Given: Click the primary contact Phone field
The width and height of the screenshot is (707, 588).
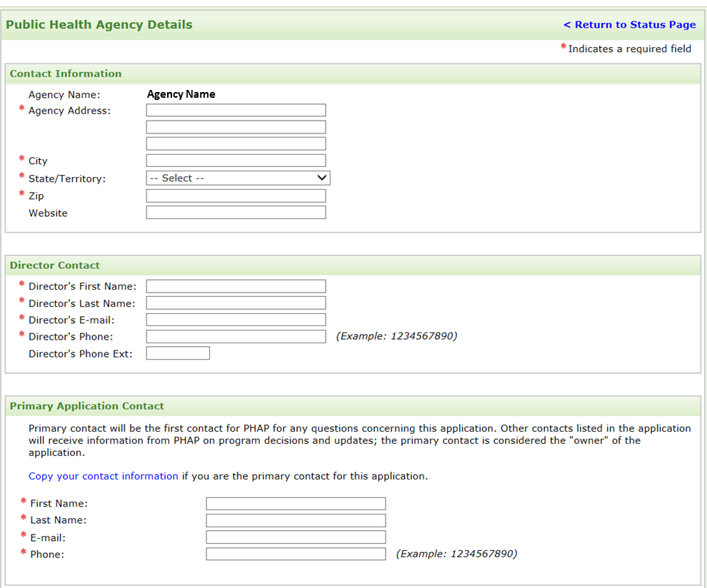Looking at the screenshot, I should click(296, 554).
